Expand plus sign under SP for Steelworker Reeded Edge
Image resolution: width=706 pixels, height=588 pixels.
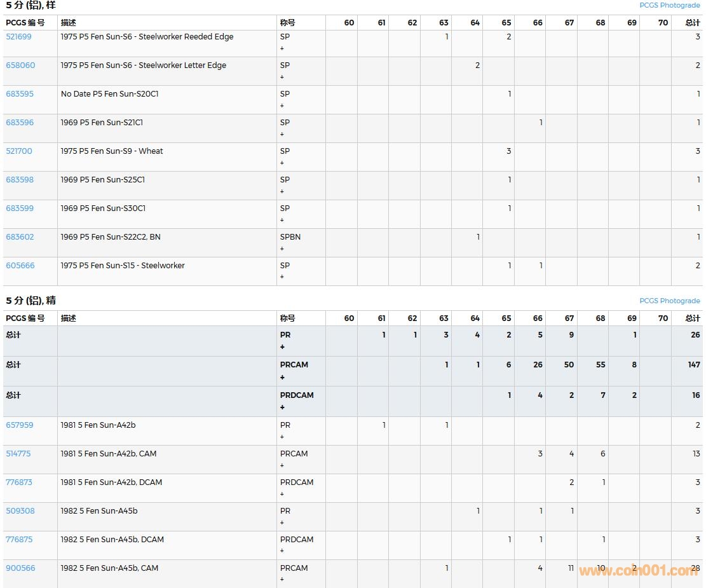(282, 48)
